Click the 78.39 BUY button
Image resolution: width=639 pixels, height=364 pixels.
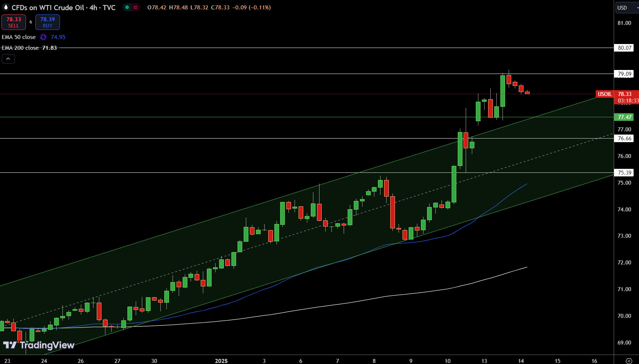[48, 22]
